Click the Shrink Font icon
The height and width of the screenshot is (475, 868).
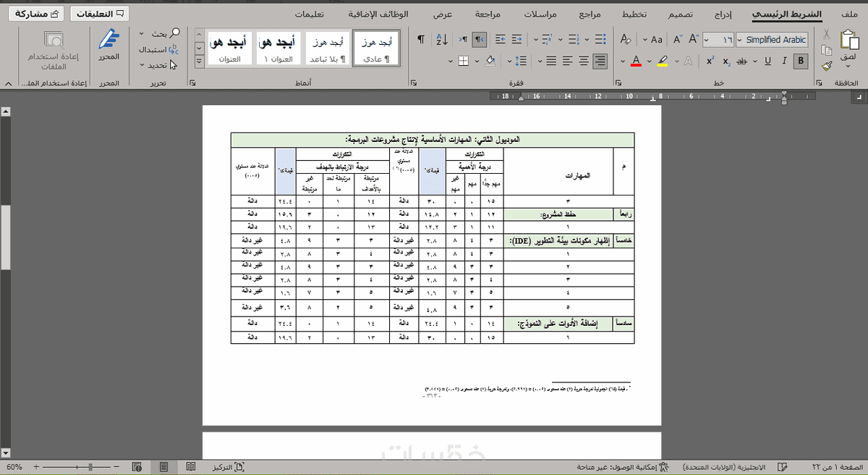[x=678, y=39]
